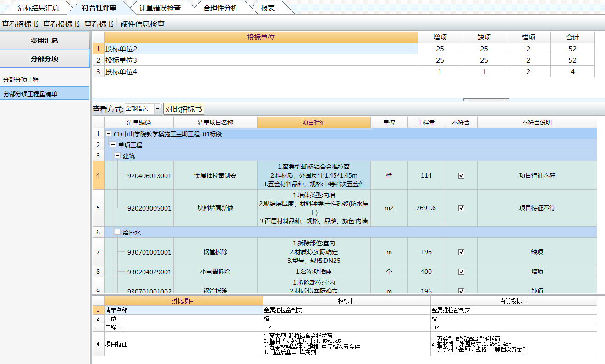
Task: Open the 合理性分析 tab
Action: click(x=220, y=8)
